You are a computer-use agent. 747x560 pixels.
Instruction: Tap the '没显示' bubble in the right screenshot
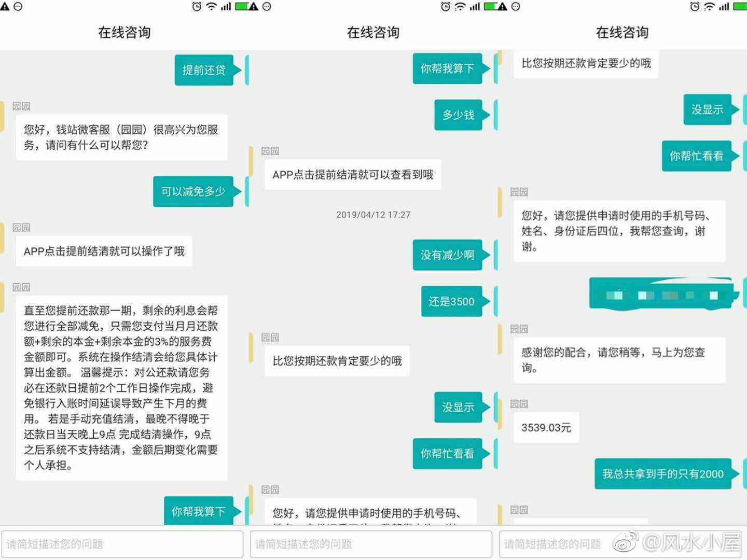point(707,109)
